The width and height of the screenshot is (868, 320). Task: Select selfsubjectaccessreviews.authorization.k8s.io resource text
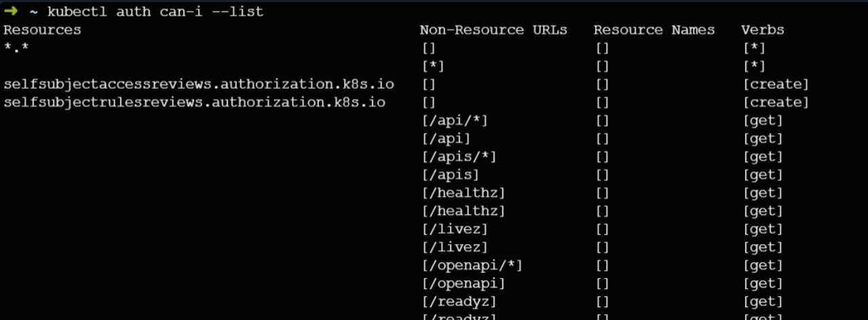point(199,84)
